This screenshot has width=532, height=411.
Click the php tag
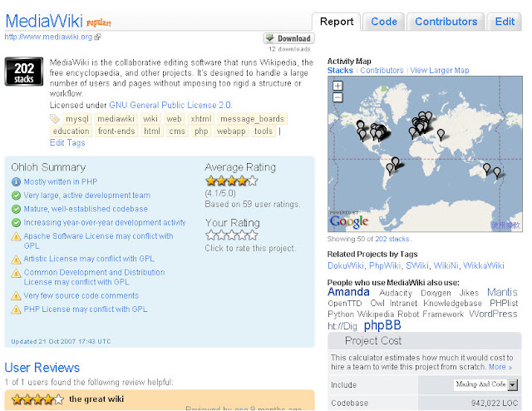click(x=201, y=131)
